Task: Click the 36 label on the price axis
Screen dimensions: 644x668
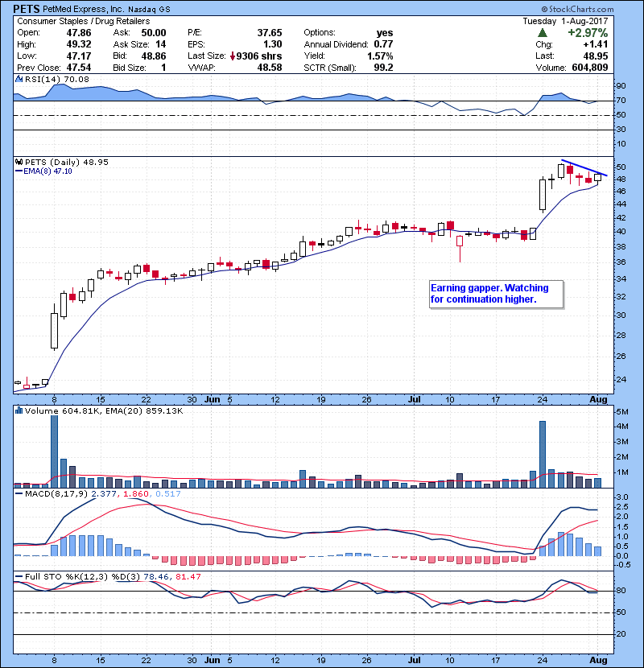Action: tap(621, 262)
